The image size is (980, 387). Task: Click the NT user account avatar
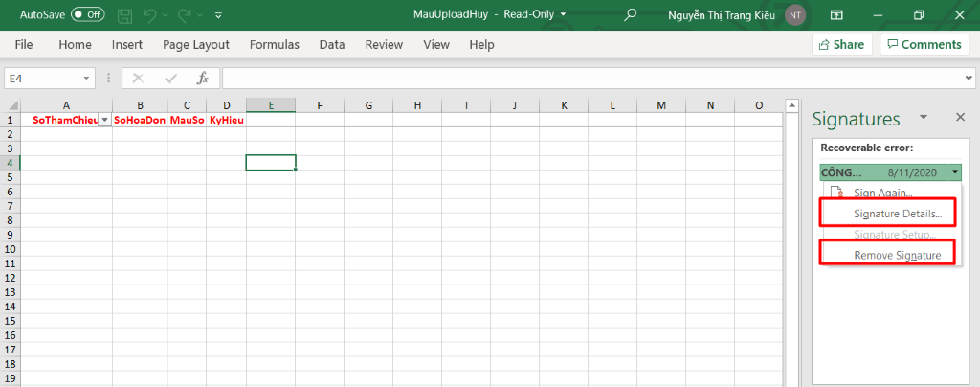(794, 15)
